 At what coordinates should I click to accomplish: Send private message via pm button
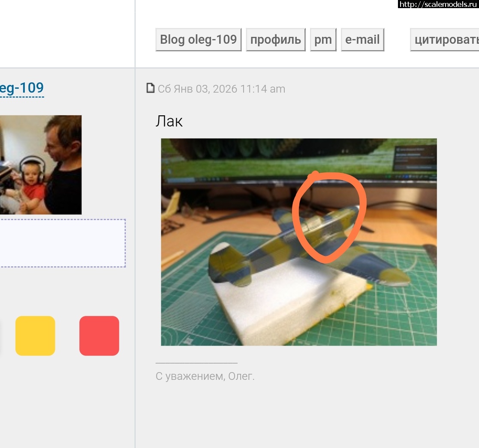click(x=323, y=40)
